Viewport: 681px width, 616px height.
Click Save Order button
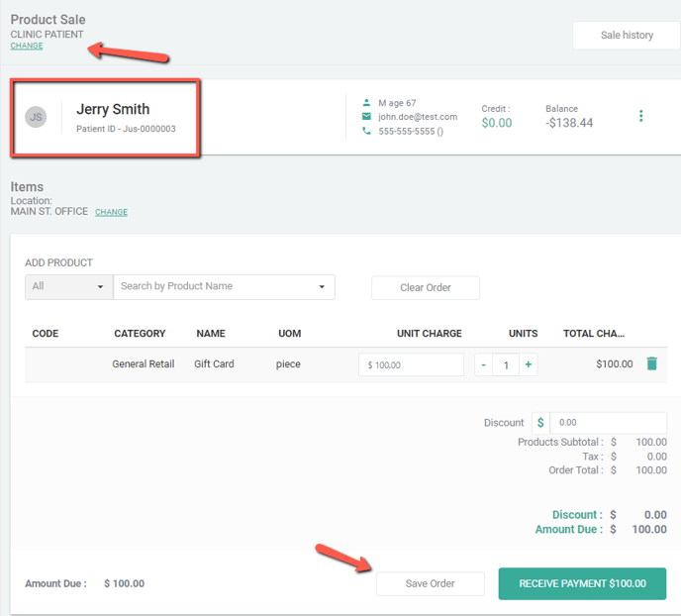click(x=430, y=583)
